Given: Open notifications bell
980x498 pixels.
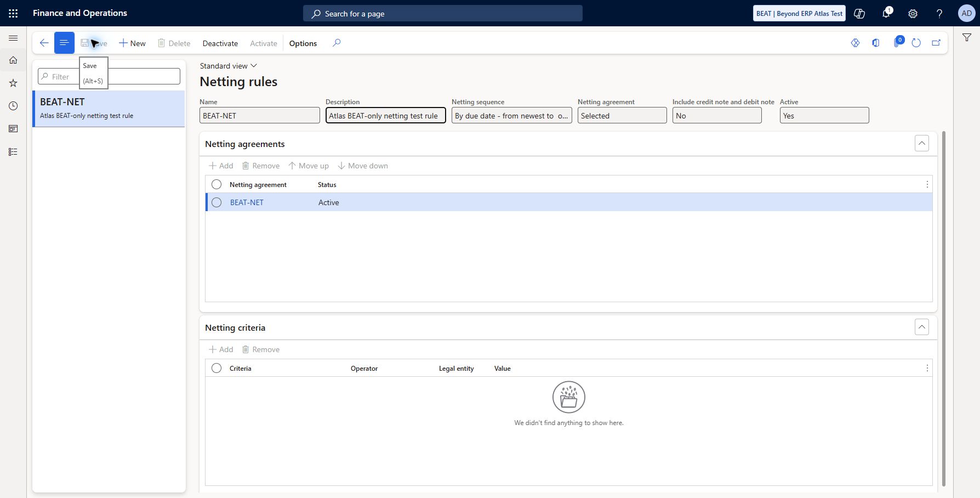Looking at the screenshot, I should click(x=886, y=13).
